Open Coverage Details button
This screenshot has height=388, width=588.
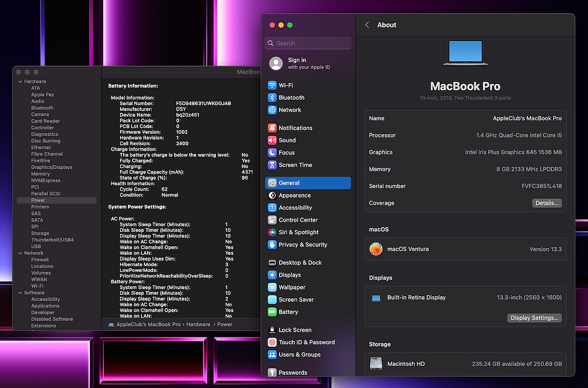[547, 203]
